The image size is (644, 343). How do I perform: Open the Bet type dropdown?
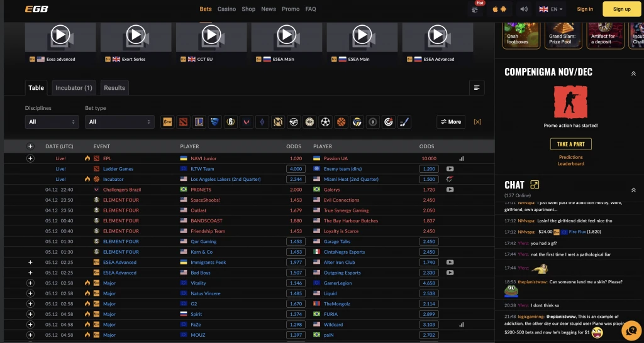coord(119,122)
